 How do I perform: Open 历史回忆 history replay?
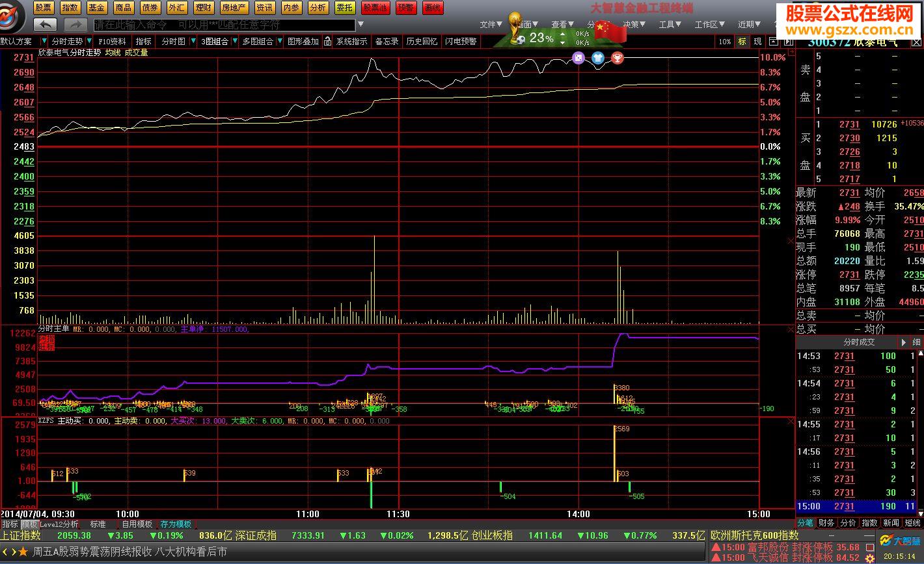pos(422,41)
